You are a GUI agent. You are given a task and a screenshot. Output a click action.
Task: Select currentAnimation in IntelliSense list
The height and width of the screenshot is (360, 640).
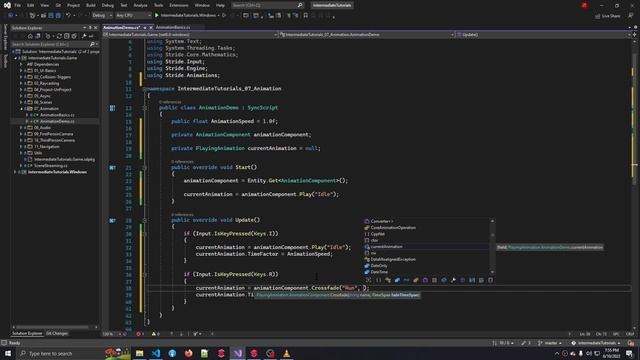426,247
